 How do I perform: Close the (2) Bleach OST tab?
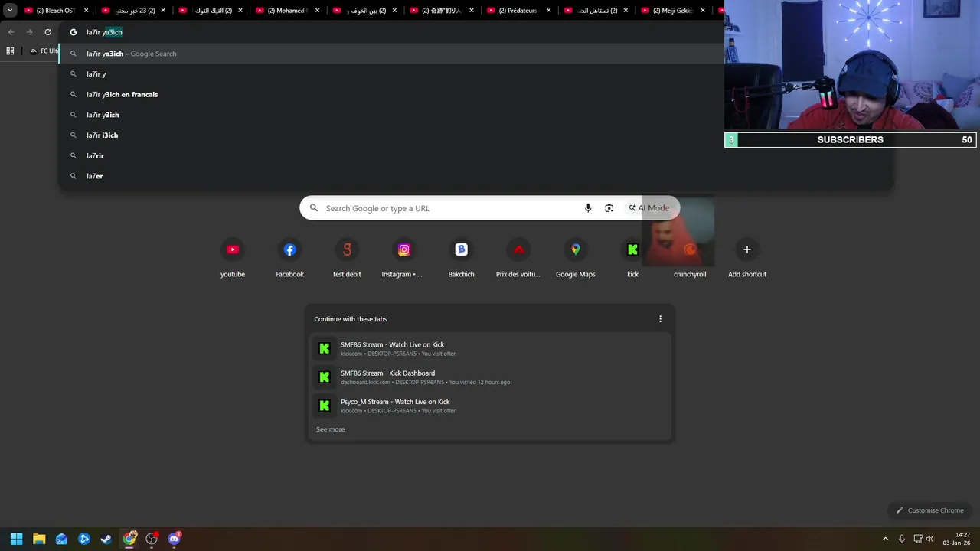[x=86, y=11]
